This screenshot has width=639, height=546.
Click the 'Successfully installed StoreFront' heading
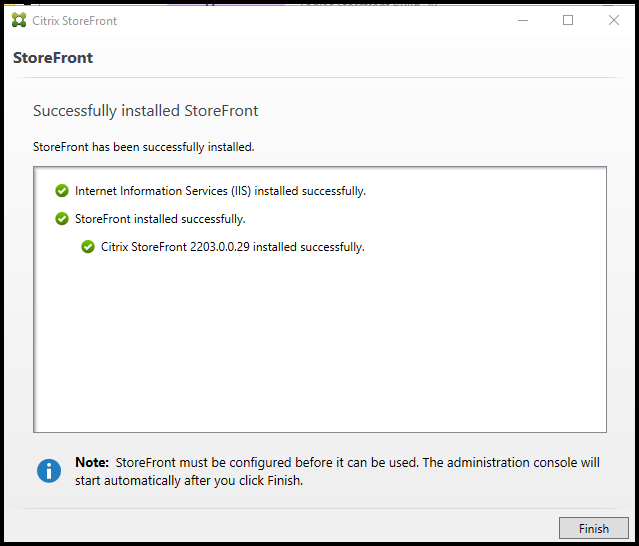(x=146, y=111)
